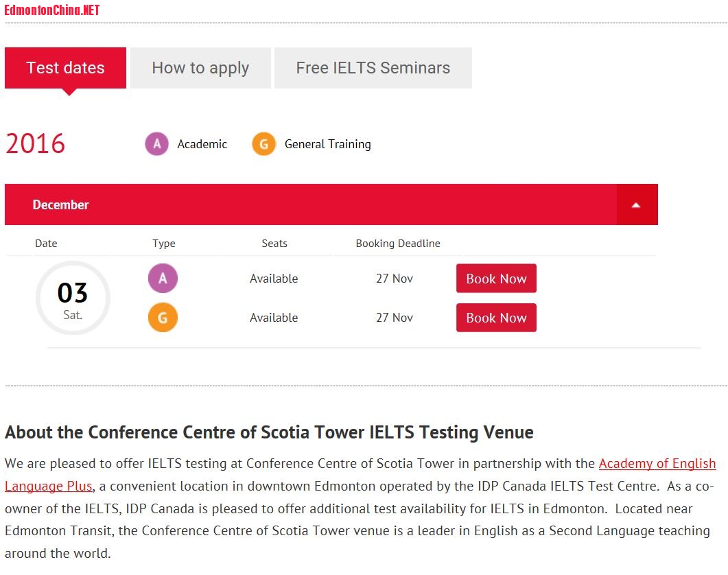Click the 03 Sat. date circle
The height and width of the screenshot is (575, 728).
[x=73, y=298]
